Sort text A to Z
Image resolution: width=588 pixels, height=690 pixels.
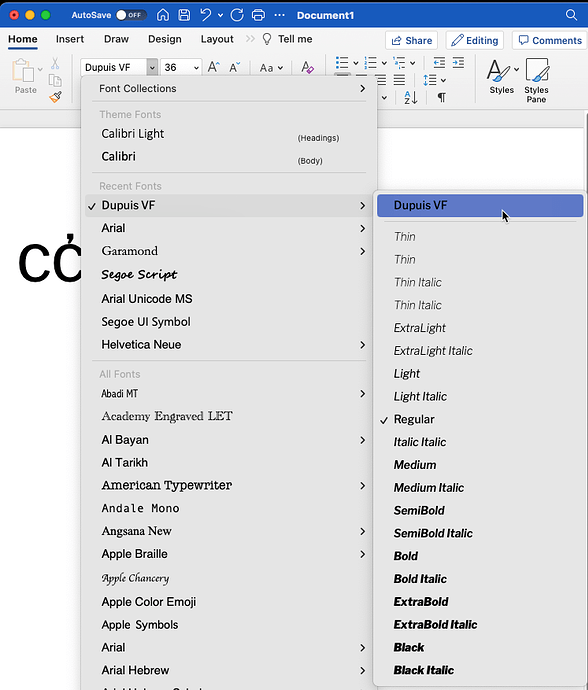pyautogui.click(x=411, y=97)
